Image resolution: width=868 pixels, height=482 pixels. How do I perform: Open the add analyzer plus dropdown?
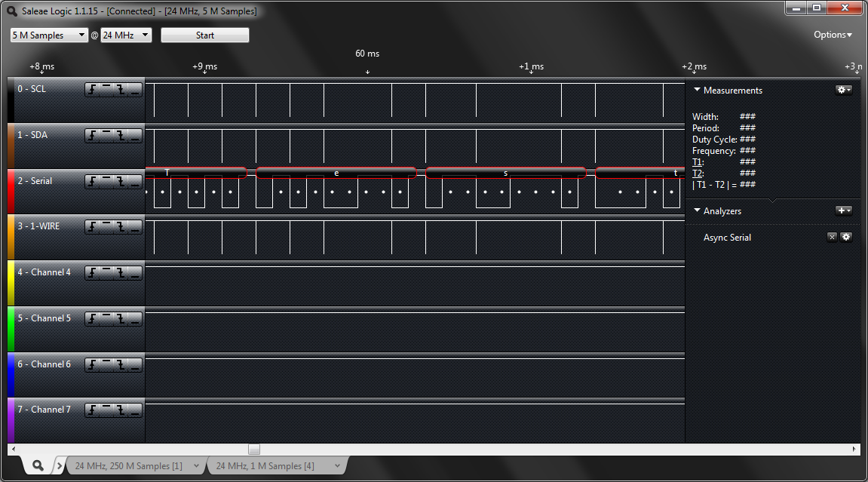[844, 210]
